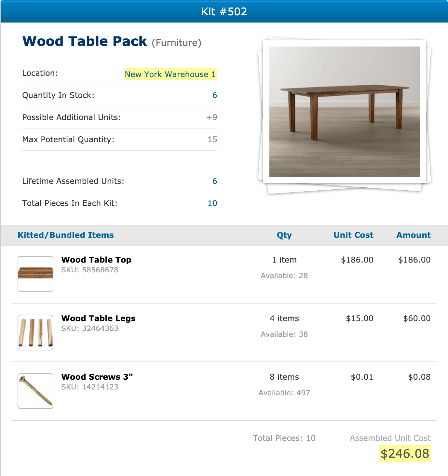Click the Wood Table Pack heading

[85, 42]
